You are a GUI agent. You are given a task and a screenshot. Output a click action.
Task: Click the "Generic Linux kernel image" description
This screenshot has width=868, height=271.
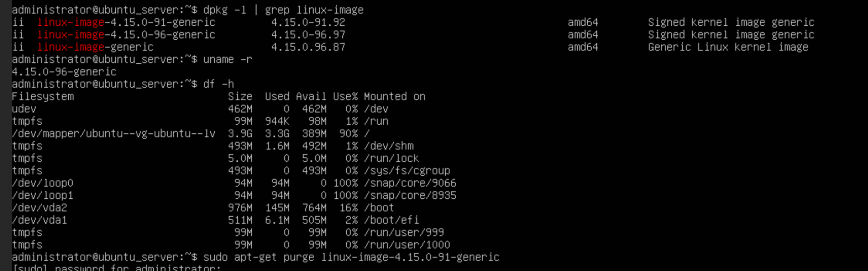pyautogui.click(x=728, y=47)
